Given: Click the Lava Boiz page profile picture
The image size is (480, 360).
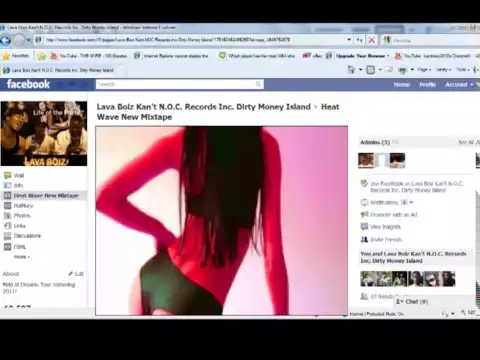Looking at the screenshot, I should pos(44,133).
